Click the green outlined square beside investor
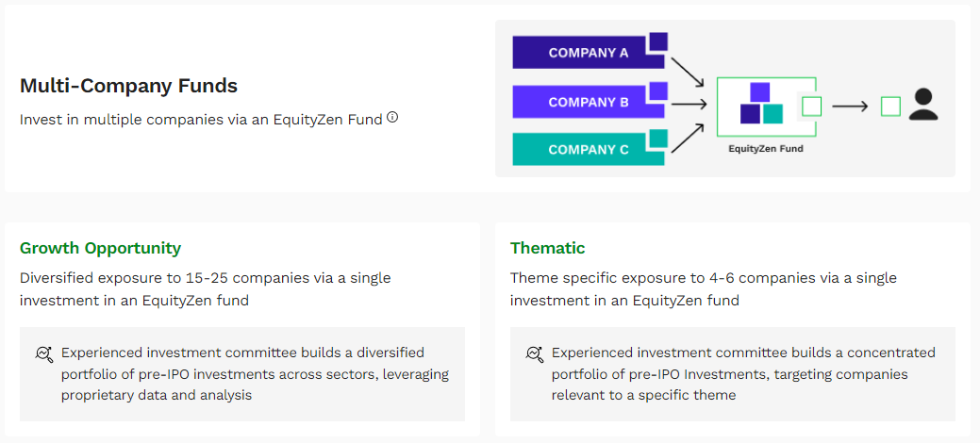This screenshot has height=443, width=980. pyautogui.click(x=890, y=107)
